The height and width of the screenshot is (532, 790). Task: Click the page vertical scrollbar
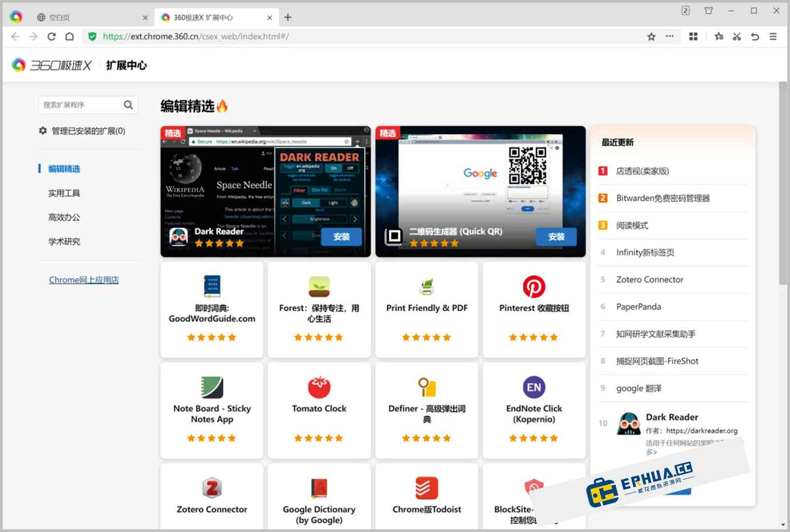[x=783, y=183]
